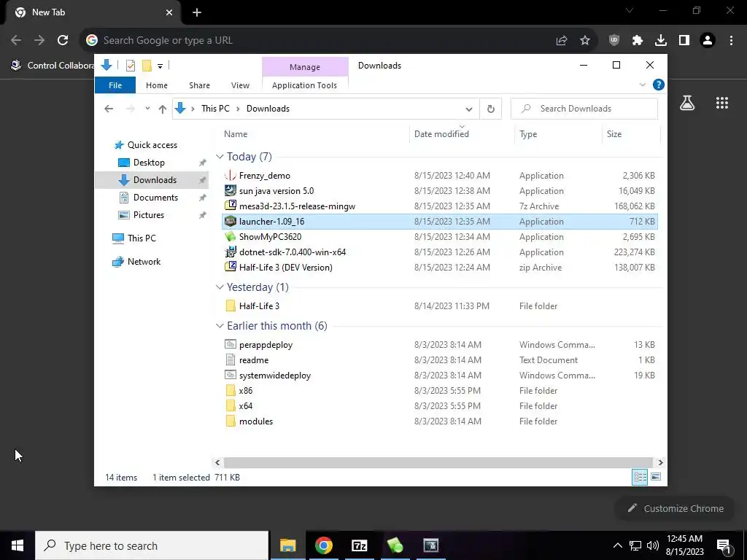747x560 pixels.
Task: Collapse the Yesterday (1) group
Action: pyautogui.click(x=220, y=287)
